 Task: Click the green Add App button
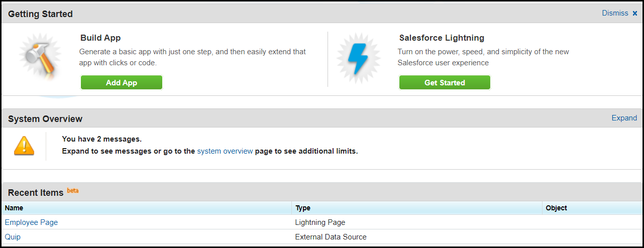[122, 83]
